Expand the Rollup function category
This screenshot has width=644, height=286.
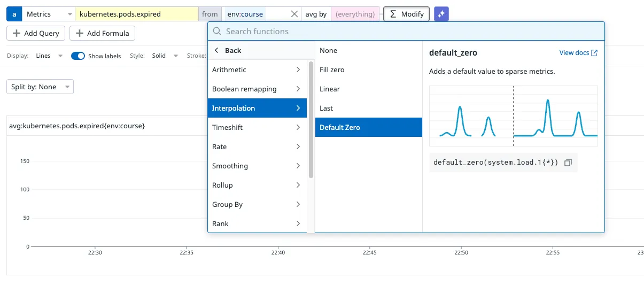click(257, 185)
